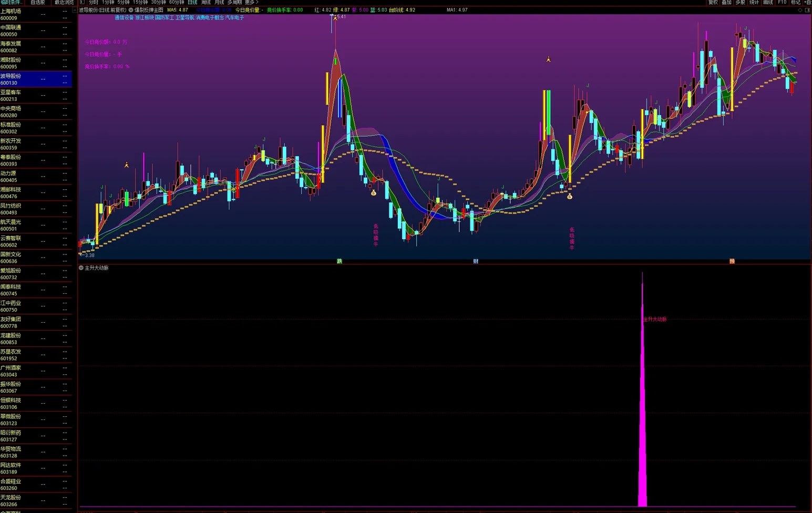Switch to the 分时 chart tab
This screenshot has width=812, height=513.
(94, 3)
